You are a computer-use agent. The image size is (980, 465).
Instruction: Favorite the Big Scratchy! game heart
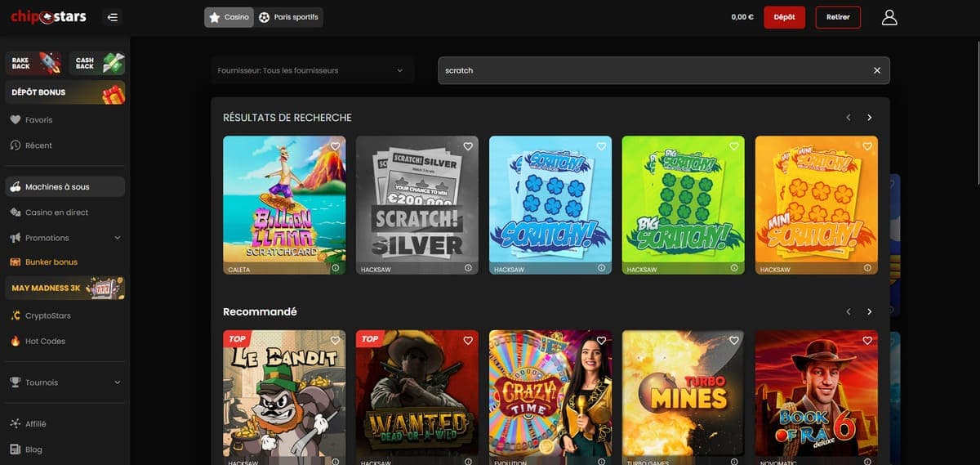tap(734, 146)
